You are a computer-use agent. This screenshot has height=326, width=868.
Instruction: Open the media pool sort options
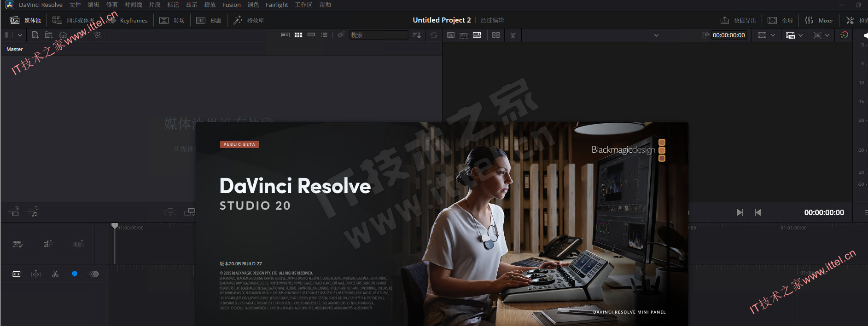[417, 35]
